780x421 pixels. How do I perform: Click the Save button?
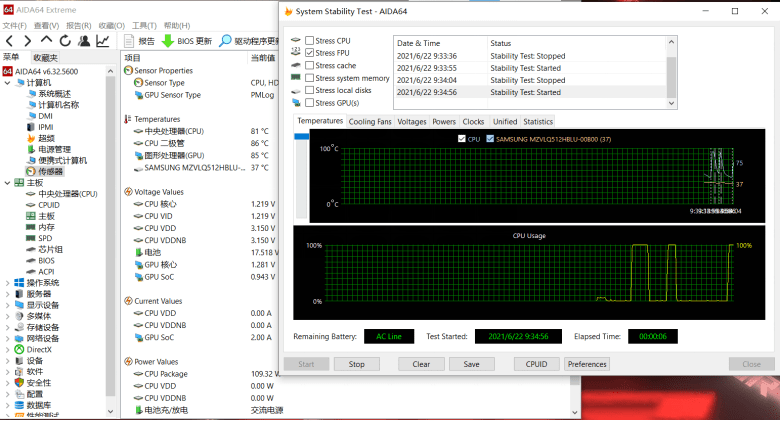click(472, 364)
